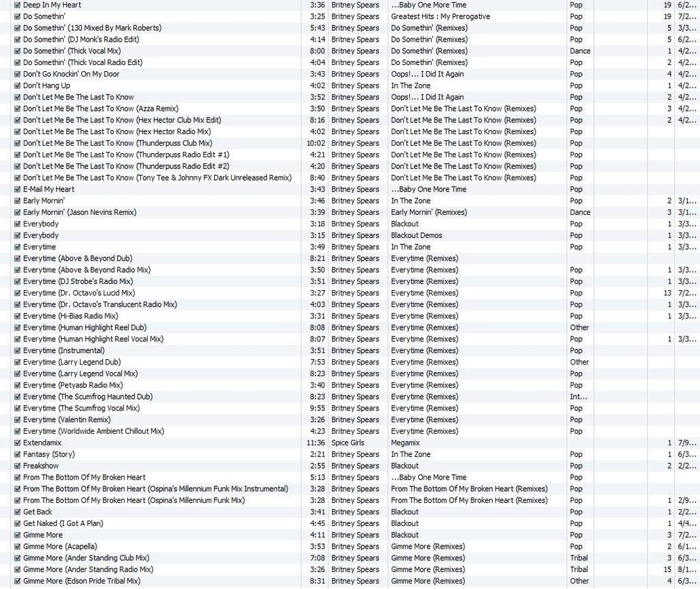700x589 pixels.
Task: Uncheck the Deep In My Heart checkbox
Action: point(17,5)
